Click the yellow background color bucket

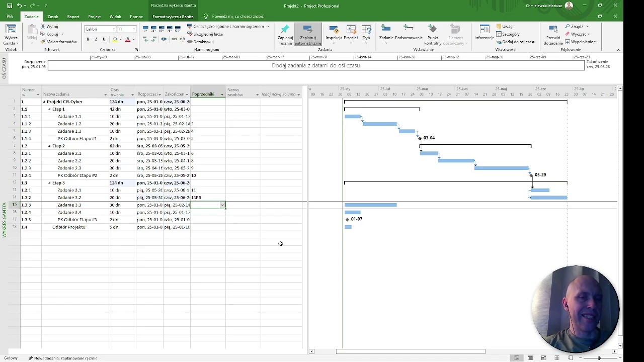115,39
